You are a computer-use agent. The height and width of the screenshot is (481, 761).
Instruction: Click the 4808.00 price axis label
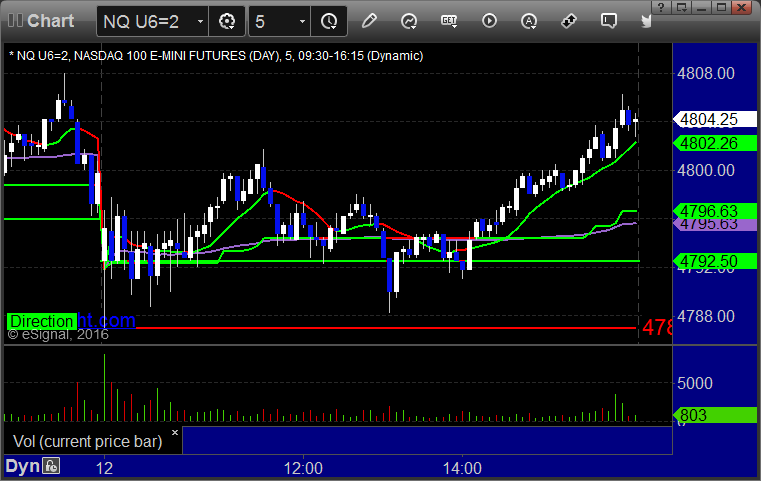(x=706, y=73)
